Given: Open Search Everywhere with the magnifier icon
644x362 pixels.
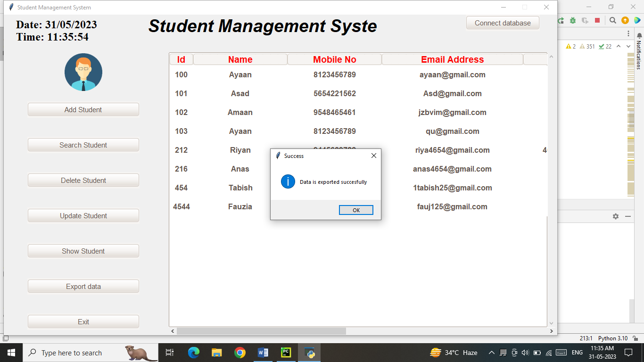Looking at the screenshot, I should [x=613, y=20].
